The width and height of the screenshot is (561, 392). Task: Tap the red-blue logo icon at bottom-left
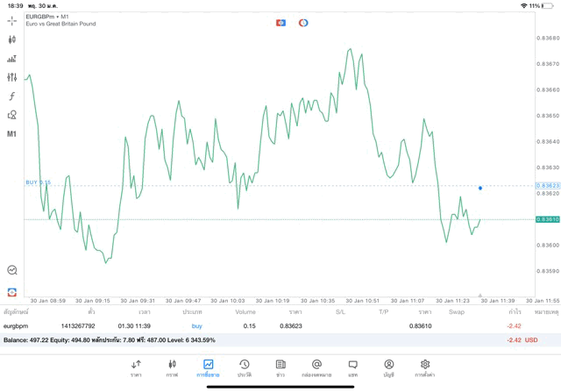[11, 292]
